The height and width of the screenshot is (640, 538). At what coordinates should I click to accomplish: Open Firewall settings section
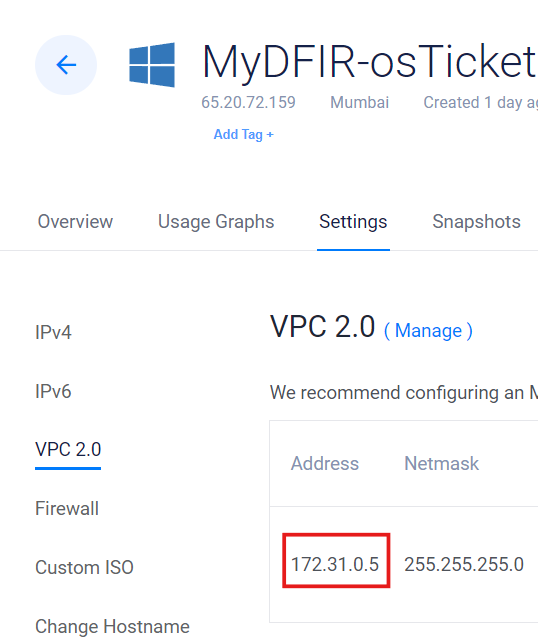click(x=67, y=509)
